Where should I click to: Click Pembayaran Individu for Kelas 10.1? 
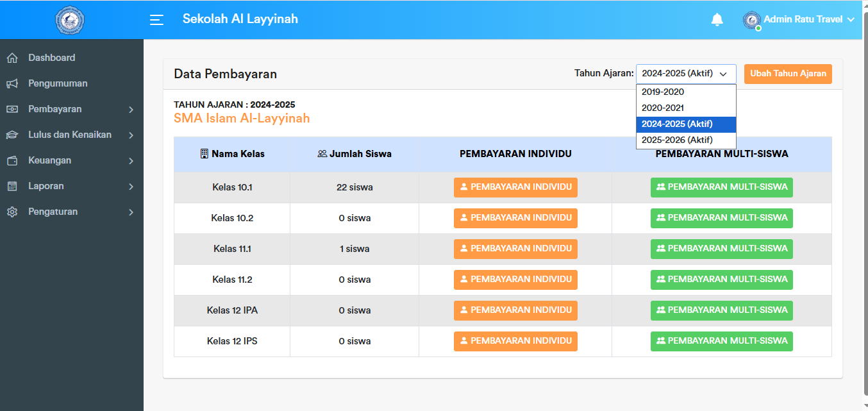point(515,187)
